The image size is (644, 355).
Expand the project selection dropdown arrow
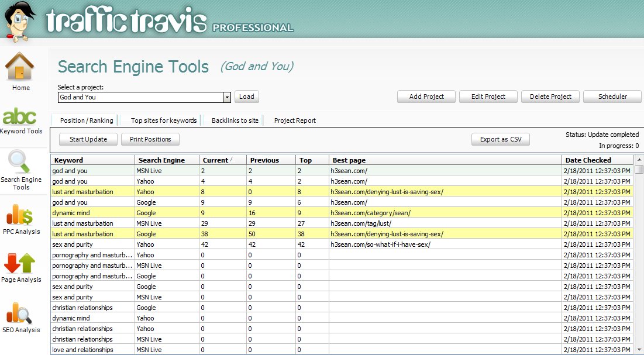pyautogui.click(x=227, y=97)
